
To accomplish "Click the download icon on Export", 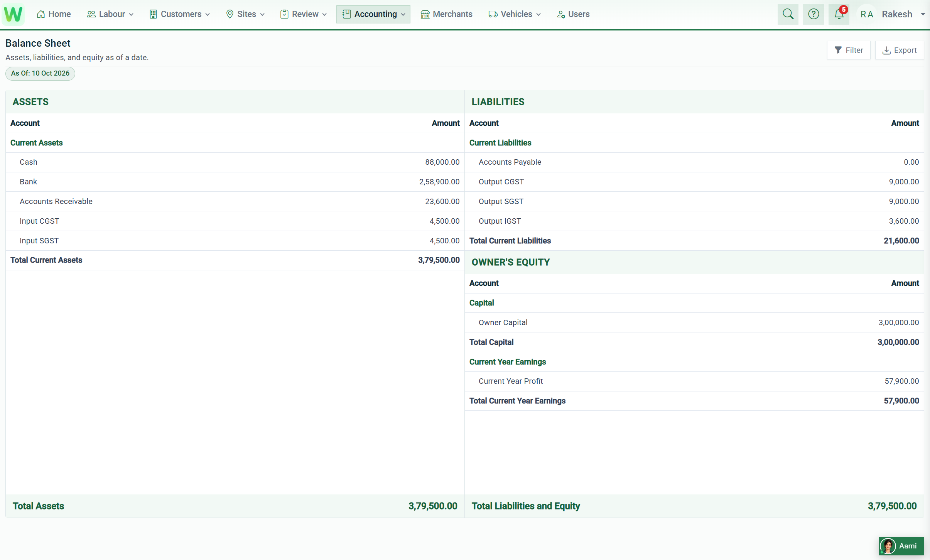I will coord(887,50).
